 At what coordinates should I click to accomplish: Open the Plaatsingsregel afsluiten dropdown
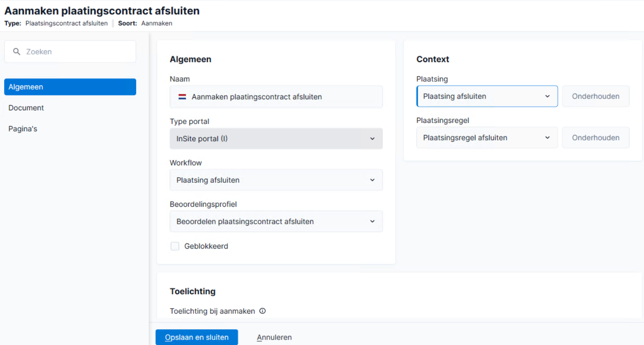[487, 137]
